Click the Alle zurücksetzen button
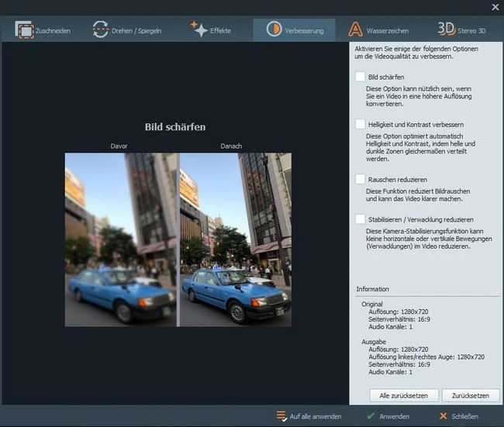This screenshot has width=504, height=427. point(404,395)
